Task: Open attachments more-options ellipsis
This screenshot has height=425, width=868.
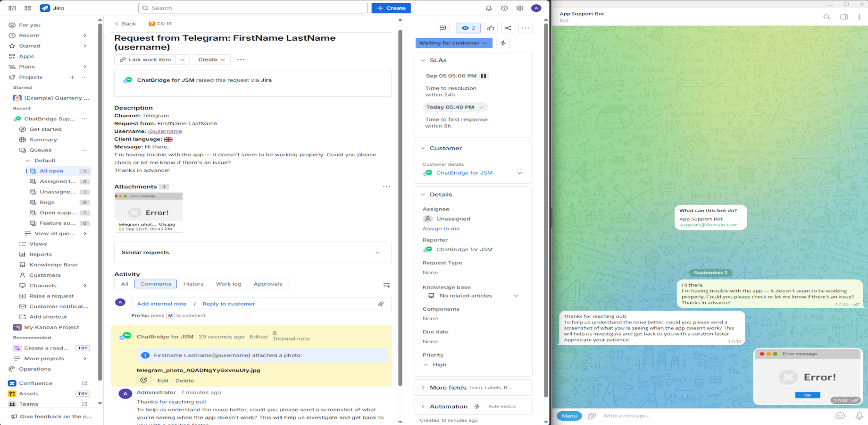Action: coord(386,187)
